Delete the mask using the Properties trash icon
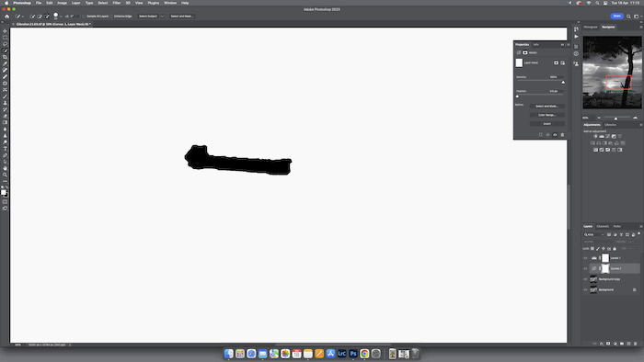The width and height of the screenshot is (644, 362). tap(562, 135)
